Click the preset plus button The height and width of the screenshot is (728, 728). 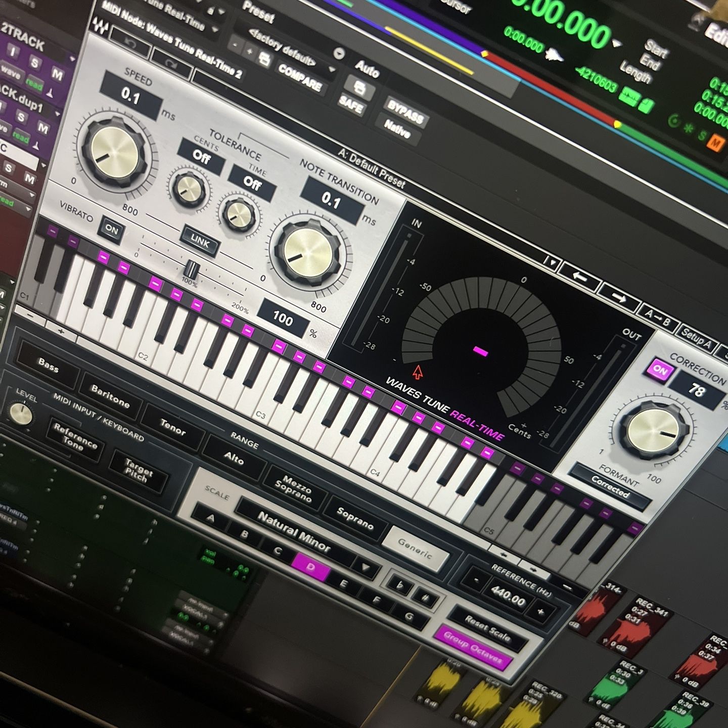pyautogui.click(x=249, y=52)
